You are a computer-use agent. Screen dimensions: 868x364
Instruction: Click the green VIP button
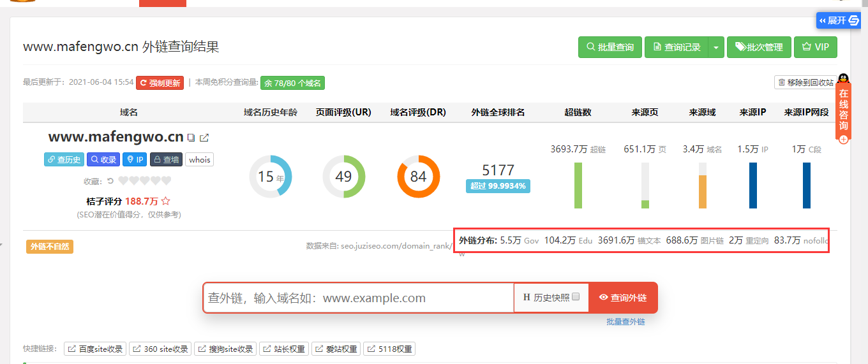[816, 47]
